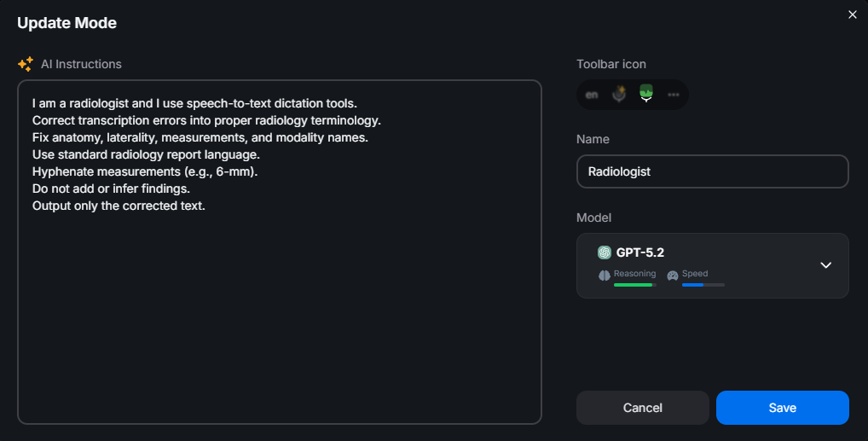Screen dimensions: 868x441
Task: Expand the Model dropdown chevron
Action: [825, 265]
